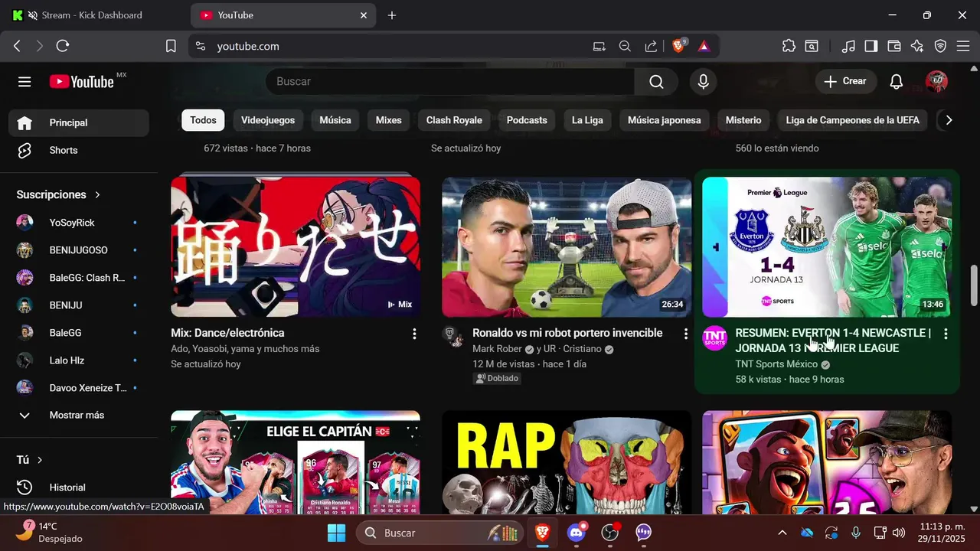This screenshot has width=980, height=551.
Task: Open Shorts in the sidebar
Action: (79, 150)
